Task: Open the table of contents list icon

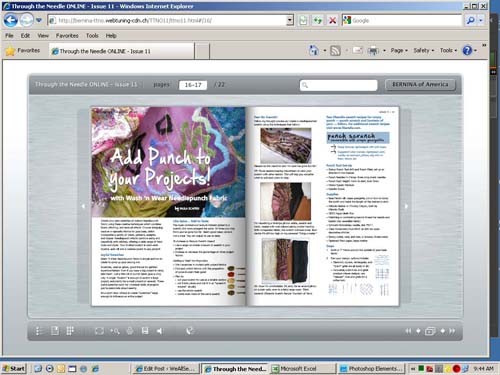Action: tap(38, 331)
